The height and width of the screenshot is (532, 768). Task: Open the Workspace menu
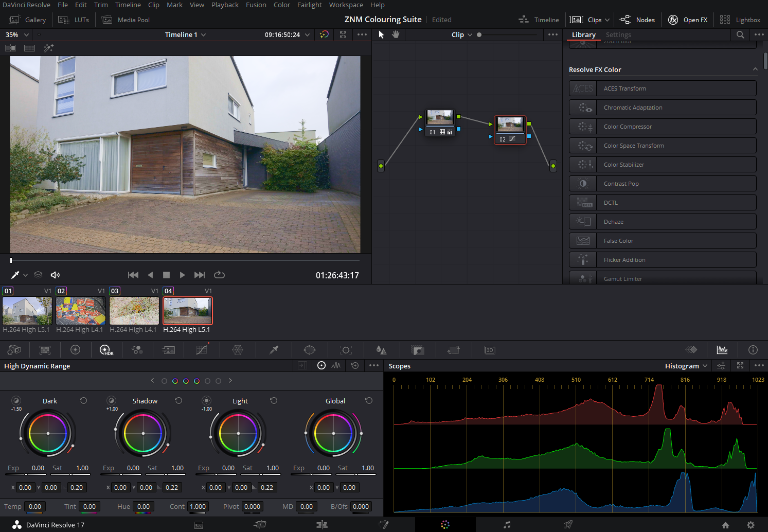346,5
